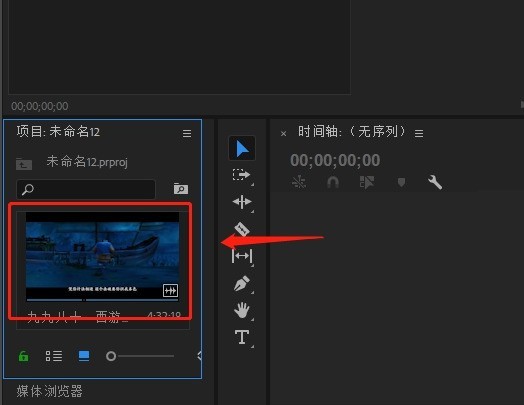Select the Selection arrow tool
The height and width of the screenshot is (405, 524).
[242, 148]
